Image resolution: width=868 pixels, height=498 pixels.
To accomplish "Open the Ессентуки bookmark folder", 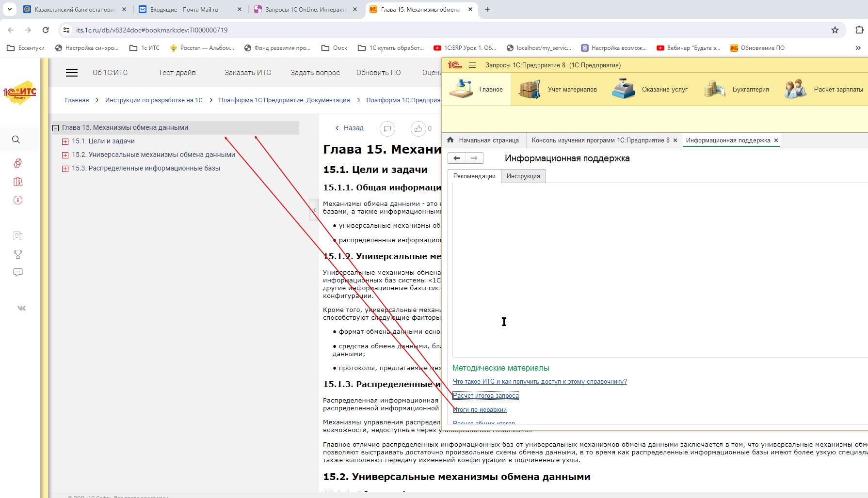I will point(26,48).
